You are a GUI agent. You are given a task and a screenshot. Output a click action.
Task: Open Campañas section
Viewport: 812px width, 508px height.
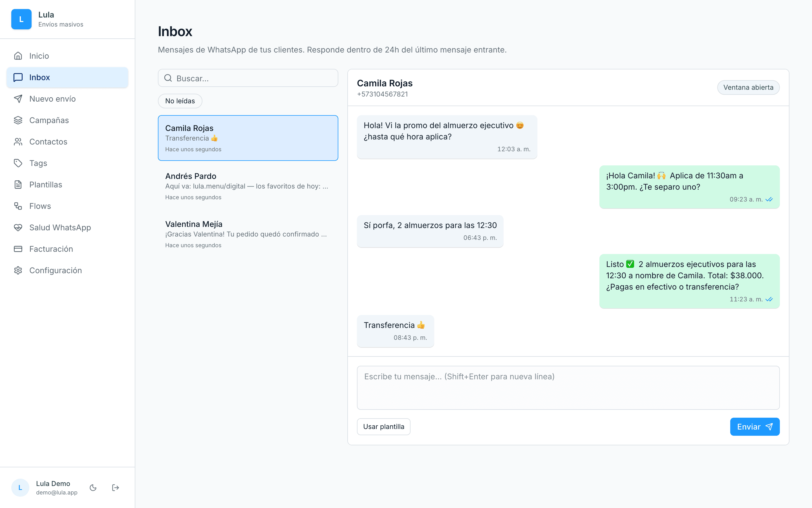click(67, 120)
